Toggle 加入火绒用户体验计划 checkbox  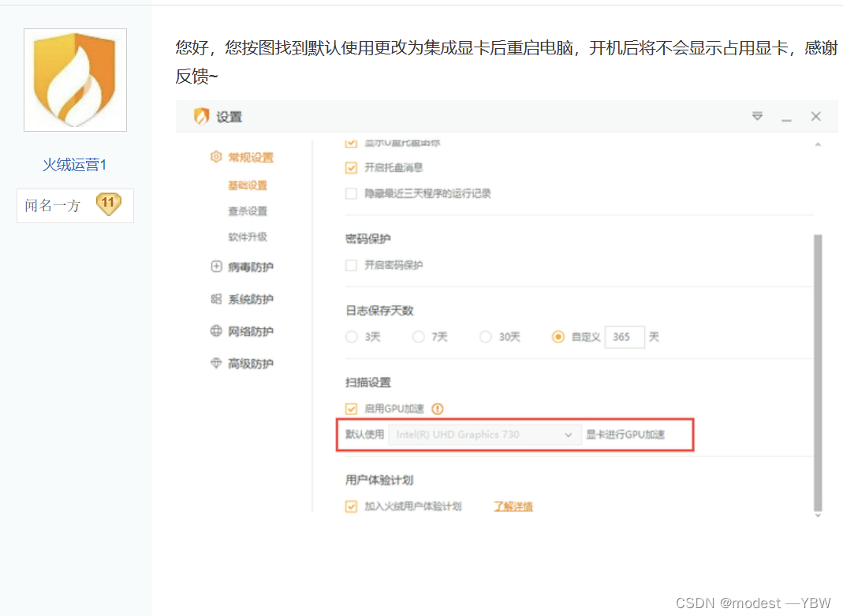[x=351, y=506]
